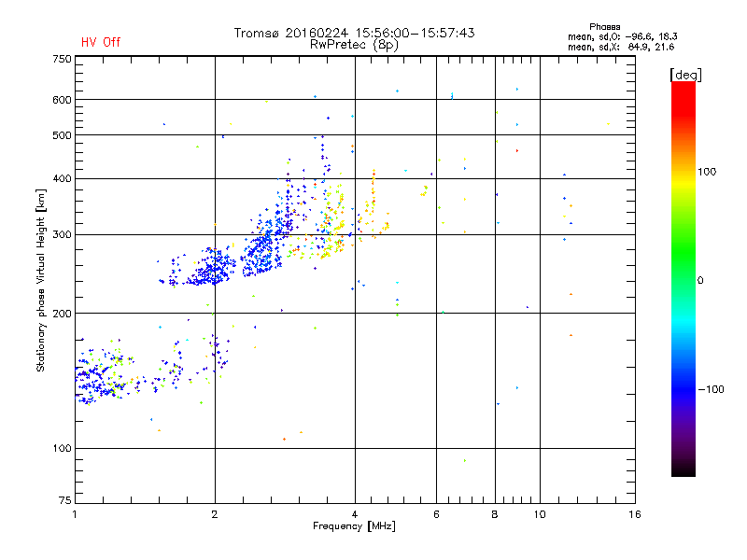This screenshot has width=747, height=560.
Task: Click the colorbar at the 100 mark
Action: 684,172
